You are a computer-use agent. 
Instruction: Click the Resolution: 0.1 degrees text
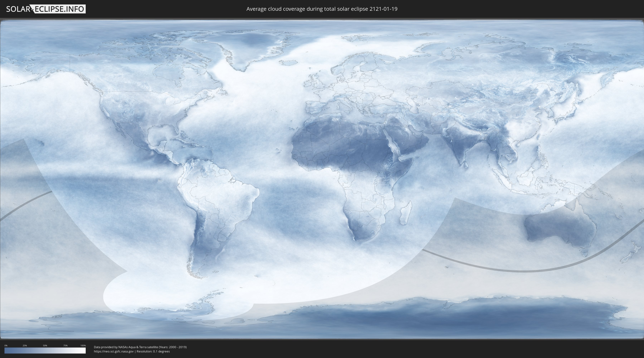(x=153, y=351)
